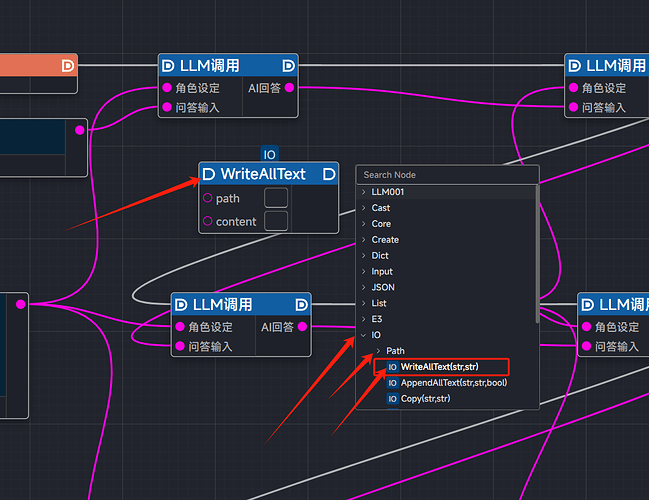Click the node list scrollbar

pos(537,250)
